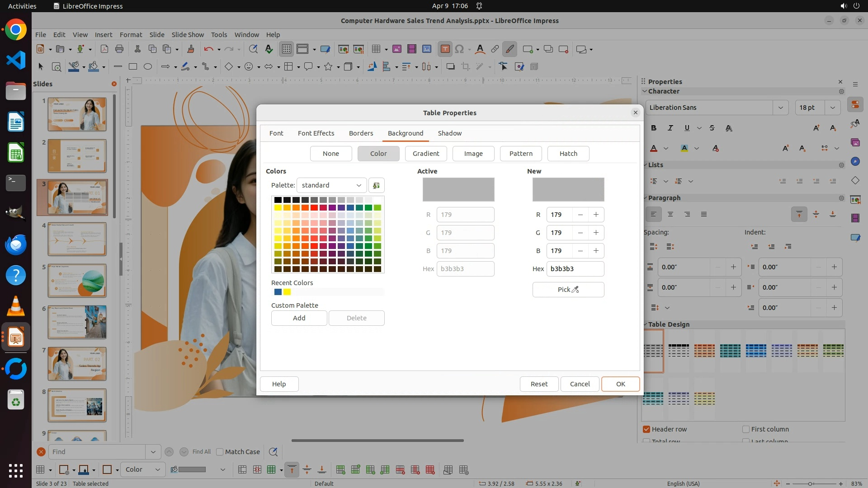The height and width of the screenshot is (488, 868).
Task: Open the Palette standard dropdown
Action: click(x=331, y=185)
